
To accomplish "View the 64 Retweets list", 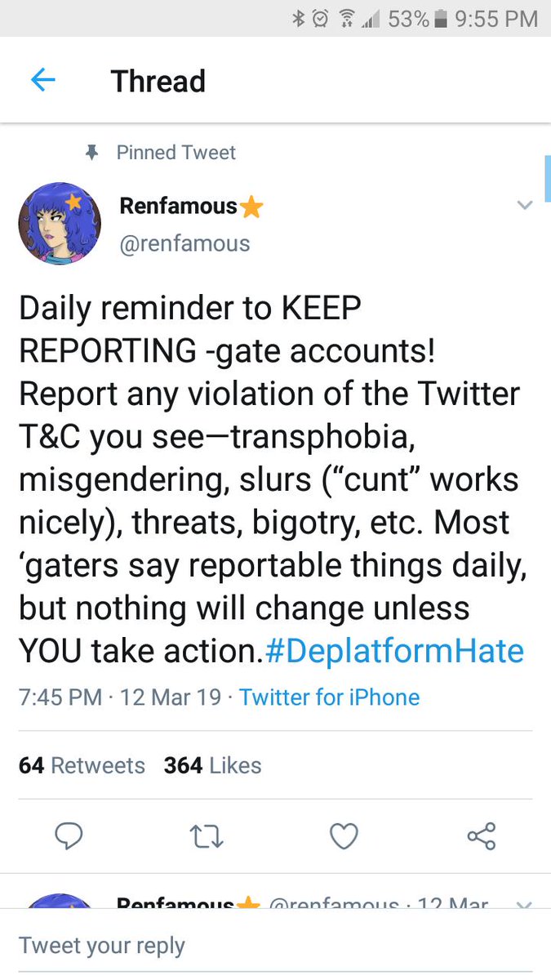I will (82, 765).
